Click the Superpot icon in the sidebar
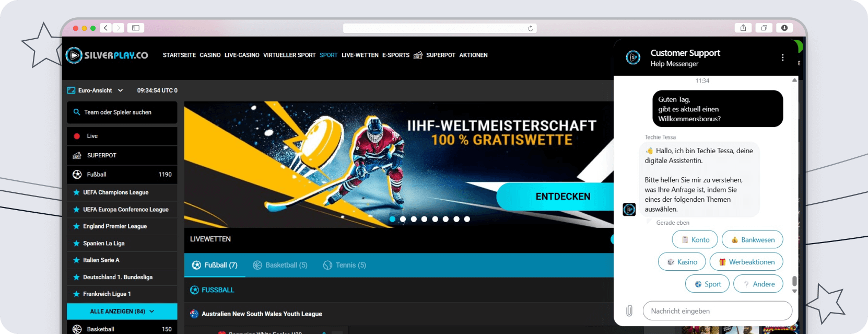Image resolution: width=868 pixels, height=334 pixels. [x=77, y=155]
